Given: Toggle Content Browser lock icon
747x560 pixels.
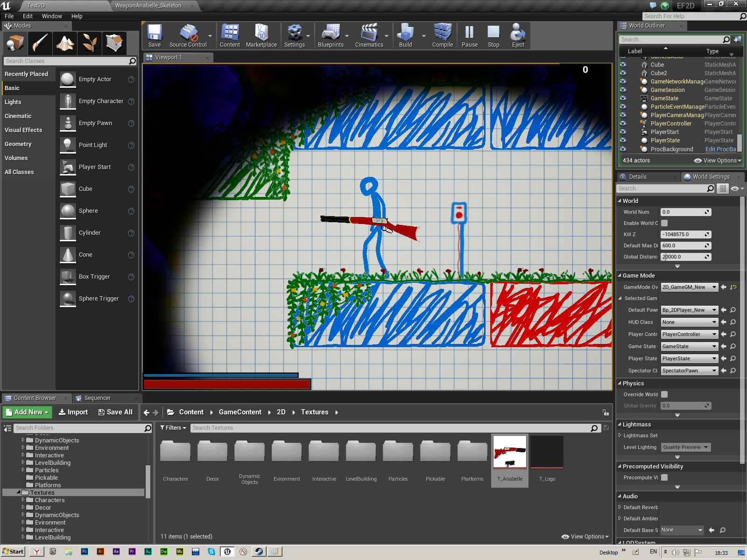Looking at the screenshot, I should tap(605, 413).
